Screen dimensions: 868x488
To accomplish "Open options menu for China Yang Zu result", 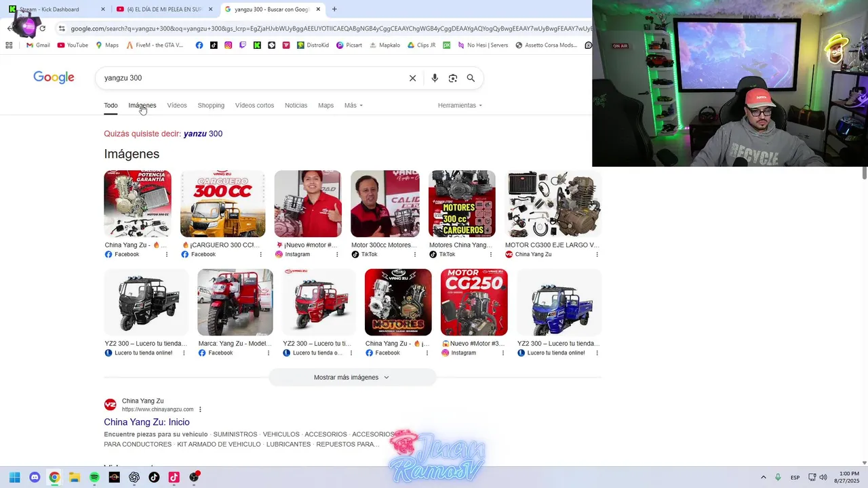I will point(200,409).
